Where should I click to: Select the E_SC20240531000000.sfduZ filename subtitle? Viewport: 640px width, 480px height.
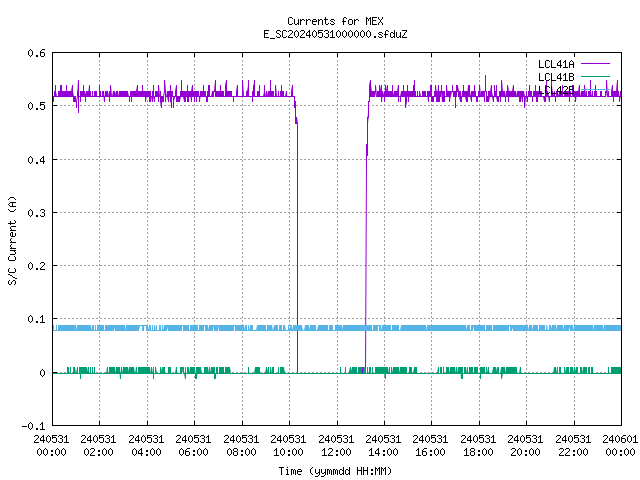(x=335, y=34)
